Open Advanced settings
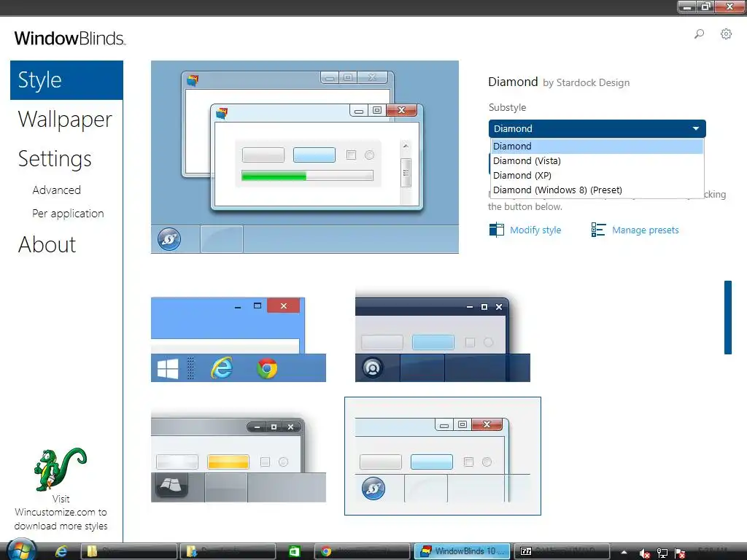 click(x=57, y=190)
